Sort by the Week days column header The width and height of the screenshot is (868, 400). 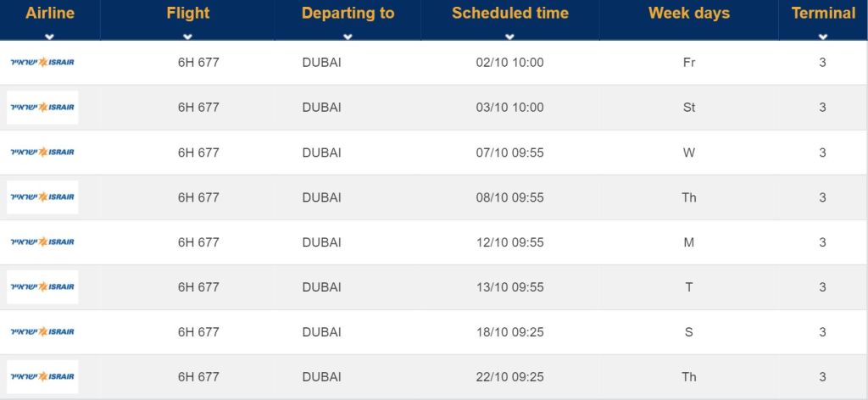click(x=688, y=14)
